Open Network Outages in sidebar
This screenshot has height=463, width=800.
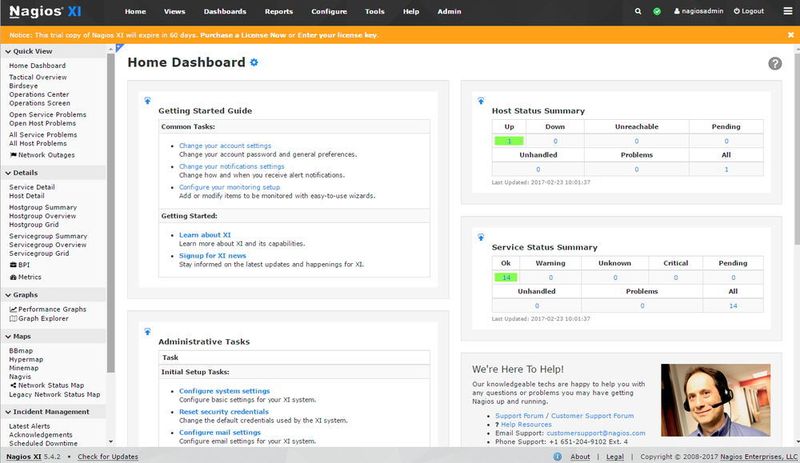42,155
